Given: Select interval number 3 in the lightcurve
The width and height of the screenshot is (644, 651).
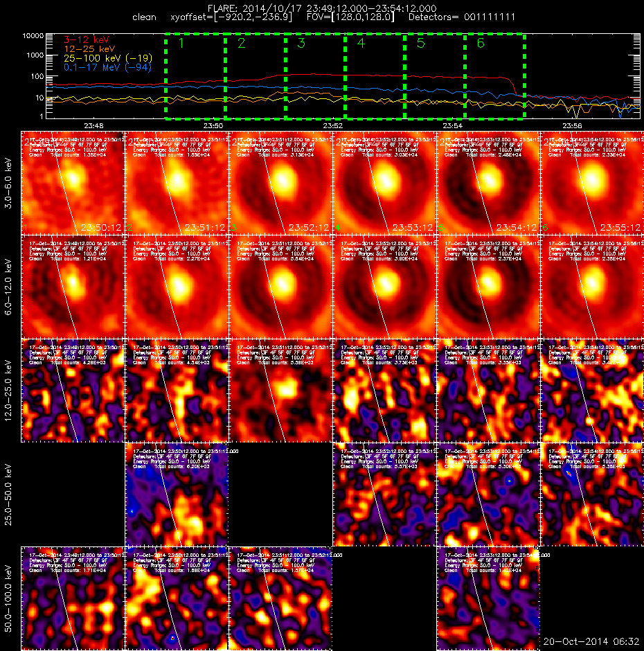Looking at the screenshot, I should [301, 43].
